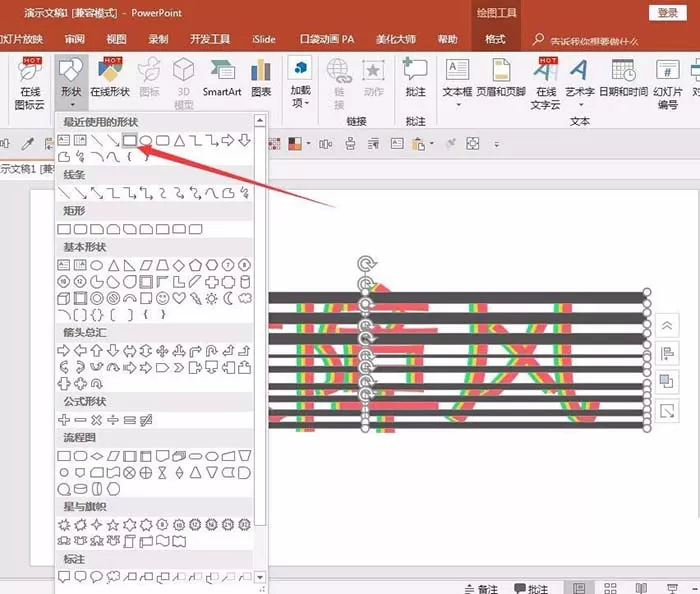Click the 登录 sign-in button
The width and height of the screenshot is (700, 594).
[x=667, y=13]
